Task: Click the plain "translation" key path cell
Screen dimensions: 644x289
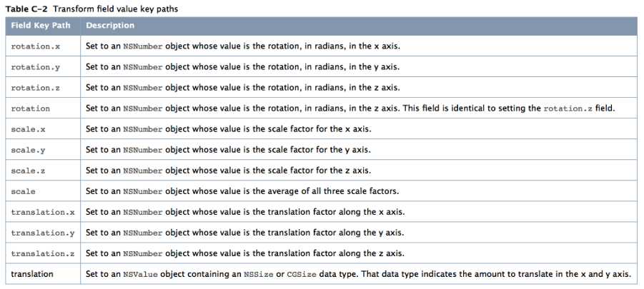Action: click(32, 275)
